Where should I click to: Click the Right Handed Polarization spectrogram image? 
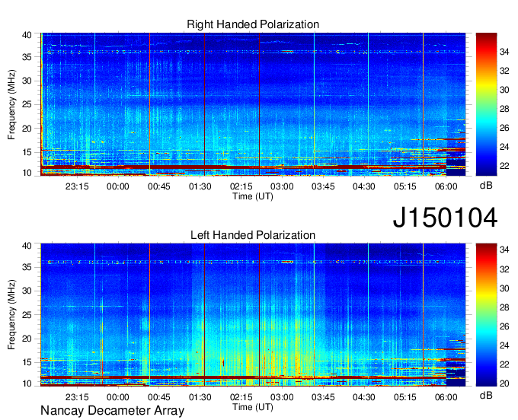coord(253,104)
